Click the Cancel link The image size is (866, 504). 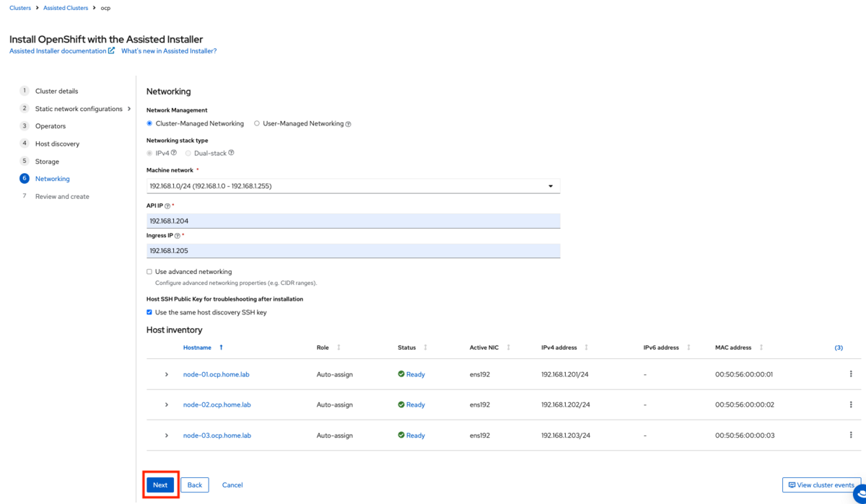232,485
